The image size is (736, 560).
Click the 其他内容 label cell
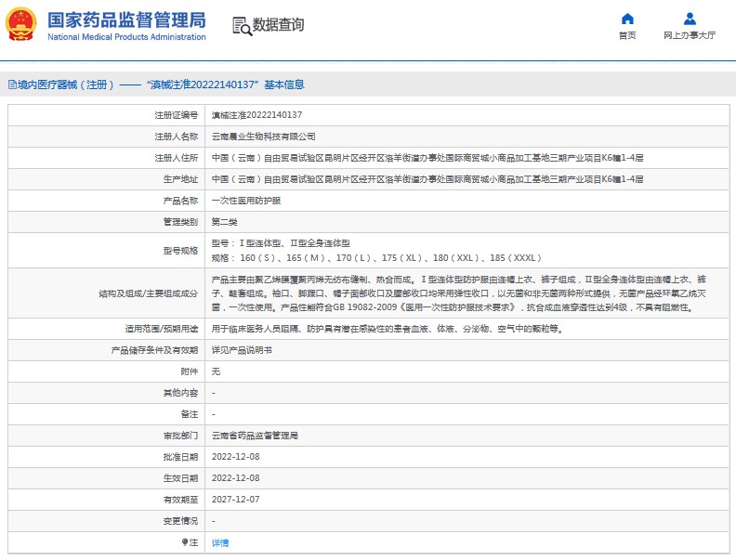pyautogui.click(x=107, y=393)
